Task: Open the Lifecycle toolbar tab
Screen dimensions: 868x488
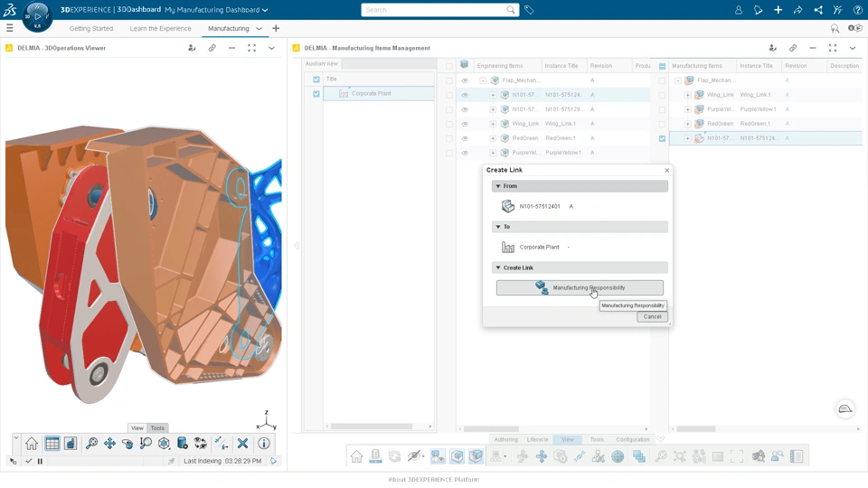Action: point(537,439)
